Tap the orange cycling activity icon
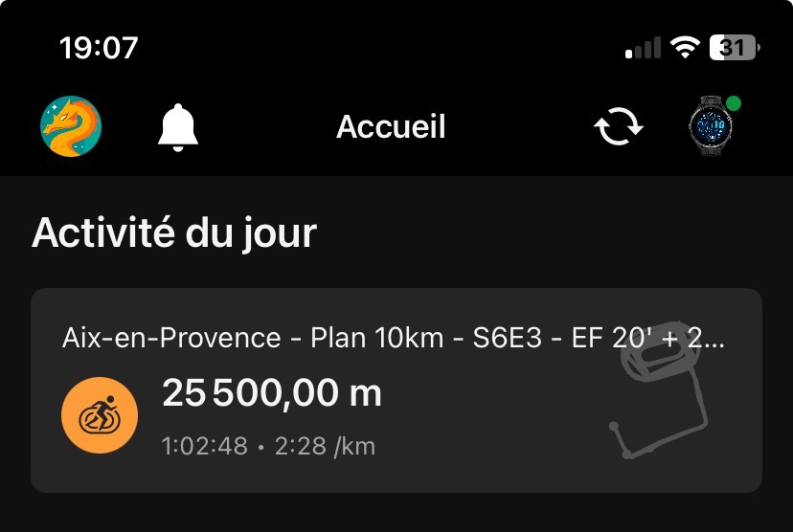 click(x=100, y=416)
